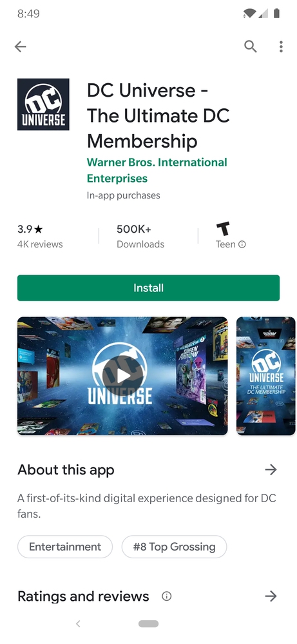Open search with the magnifier icon
Viewport: 297px width, 644px height.
pyautogui.click(x=250, y=46)
